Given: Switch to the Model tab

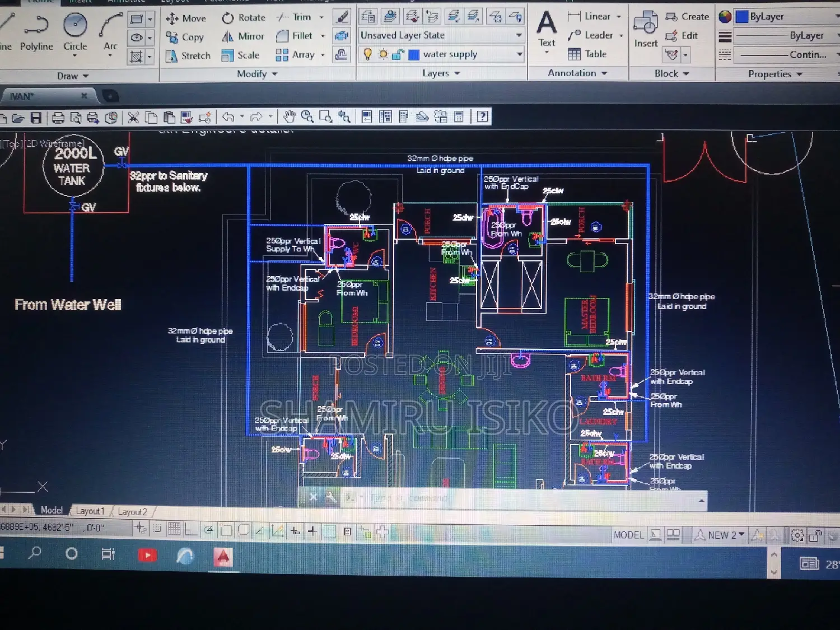Looking at the screenshot, I should point(52,510).
